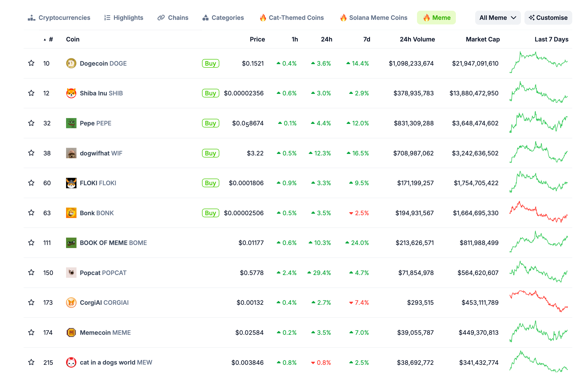
Task: Star the cat in a dogs world row
Action: click(x=31, y=362)
